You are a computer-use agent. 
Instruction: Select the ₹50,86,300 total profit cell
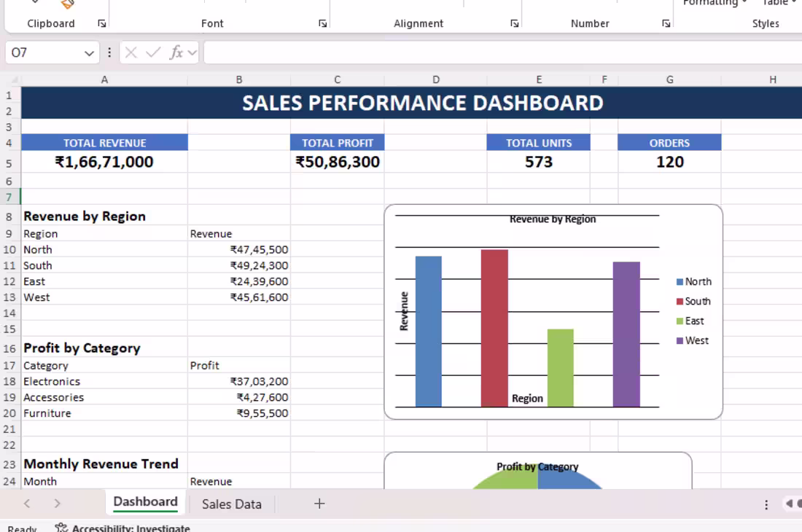tap(337, 162)
